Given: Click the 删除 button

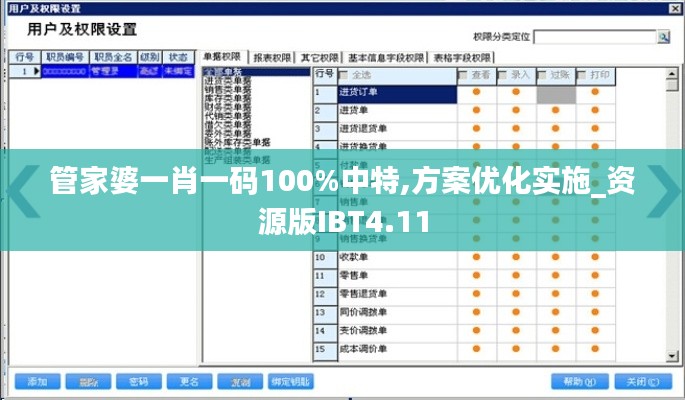Looking at the screenshot, I should click(x=88, y=382).
